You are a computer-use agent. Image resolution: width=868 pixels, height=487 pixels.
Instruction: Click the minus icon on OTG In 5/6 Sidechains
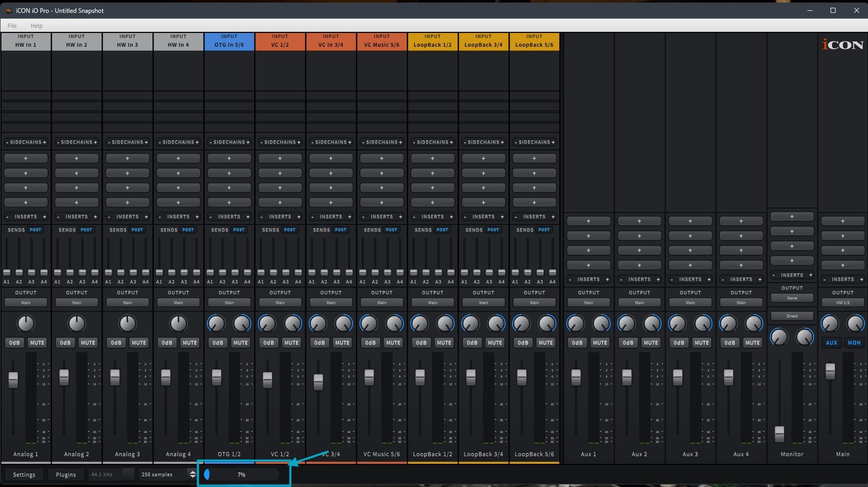tap(210, 142)
